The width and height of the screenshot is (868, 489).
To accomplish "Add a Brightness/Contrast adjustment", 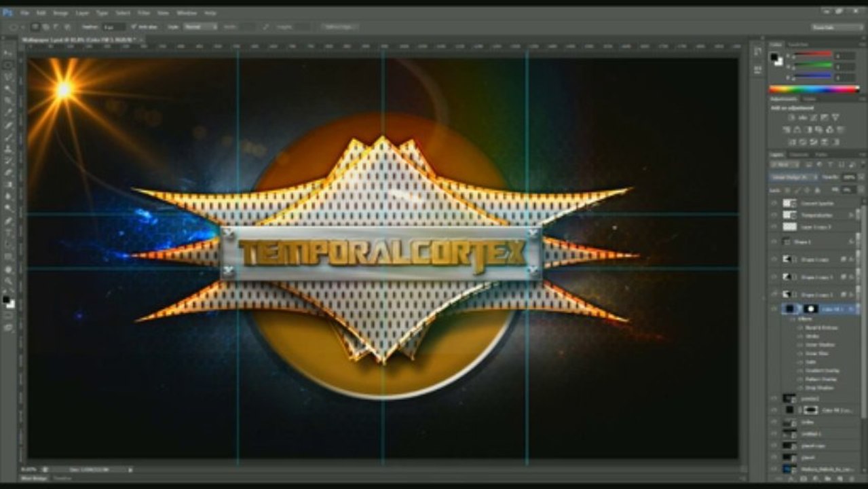I will [x=791, y=117].
